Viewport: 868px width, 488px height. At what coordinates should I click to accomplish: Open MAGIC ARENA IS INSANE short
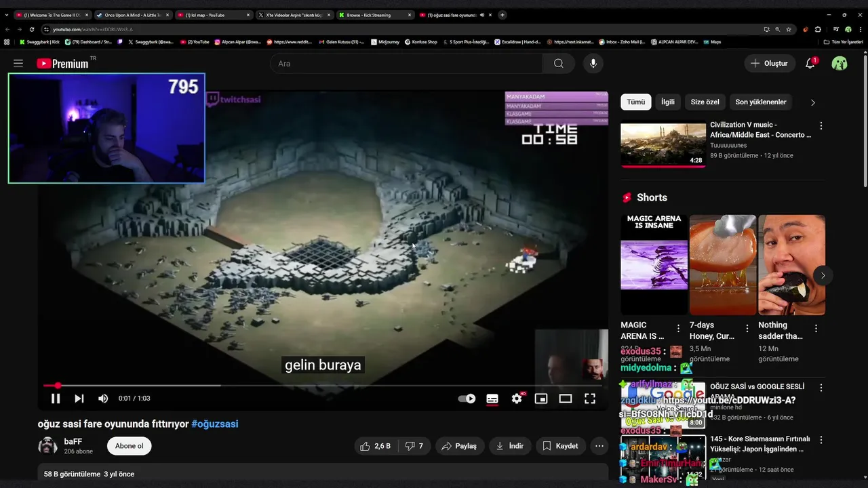654,265
